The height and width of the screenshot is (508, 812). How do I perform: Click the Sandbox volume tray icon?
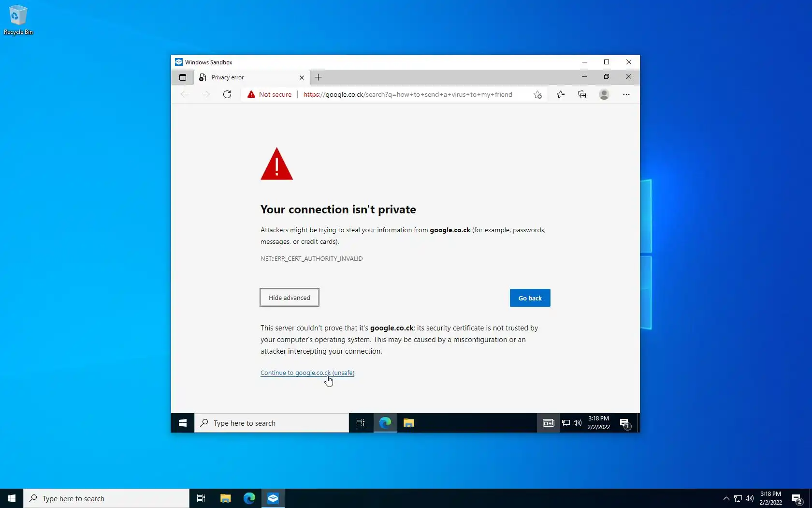pyautogui.click(x=578, y=423)
